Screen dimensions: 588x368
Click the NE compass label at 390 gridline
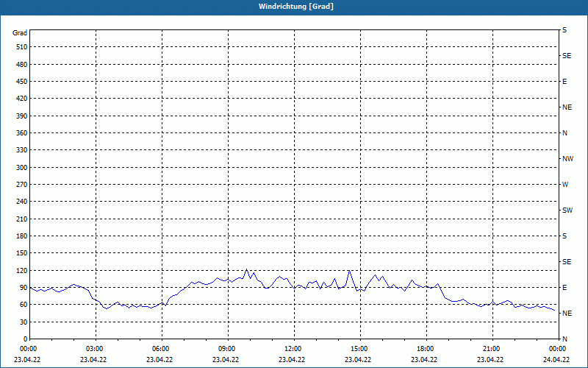pyautogui.click(x=567, y=107)
